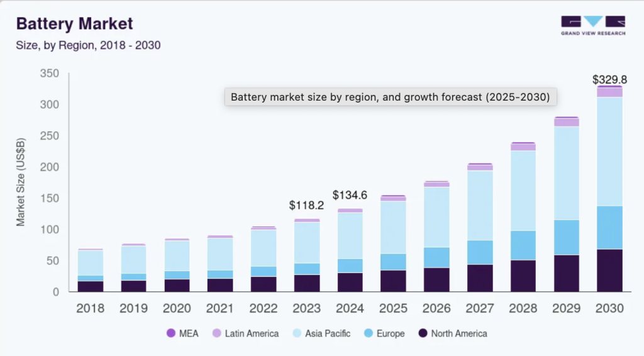Click the growth forecast tooltip box
This screenshot has height=356, width=644.
[390, 97]
